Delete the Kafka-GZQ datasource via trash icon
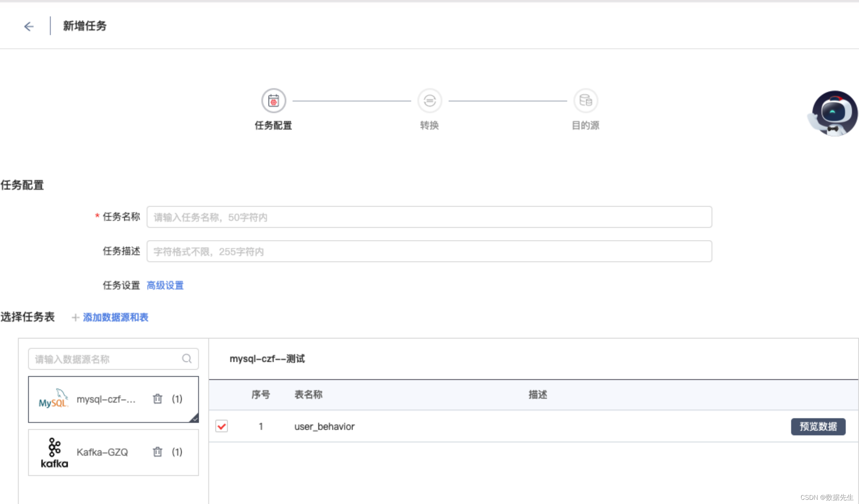The width and height of the screenshot is (859, 504). 158,452
